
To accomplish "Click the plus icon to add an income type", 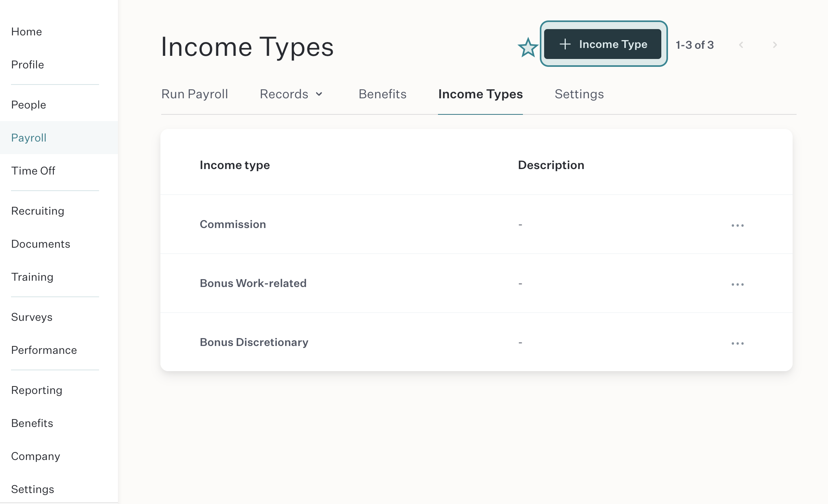I will click(x=565, y=44).
